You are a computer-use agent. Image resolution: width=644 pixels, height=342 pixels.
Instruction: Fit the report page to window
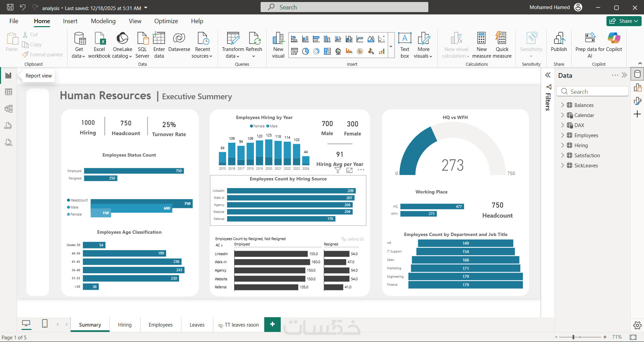(633, 337)
